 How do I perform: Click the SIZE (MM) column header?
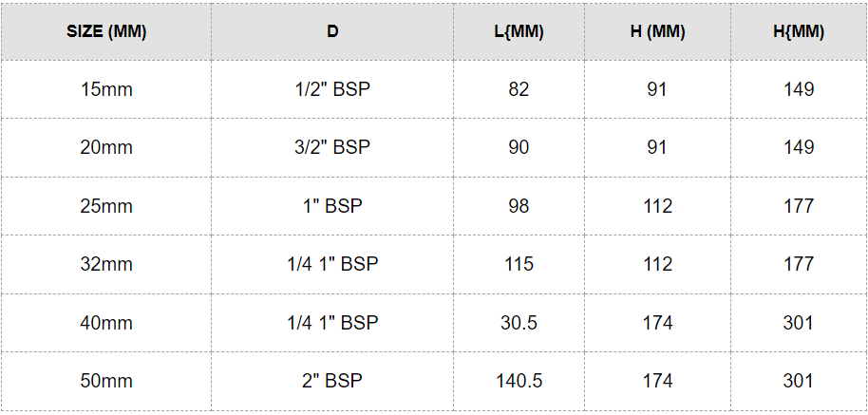coord(106,31)
